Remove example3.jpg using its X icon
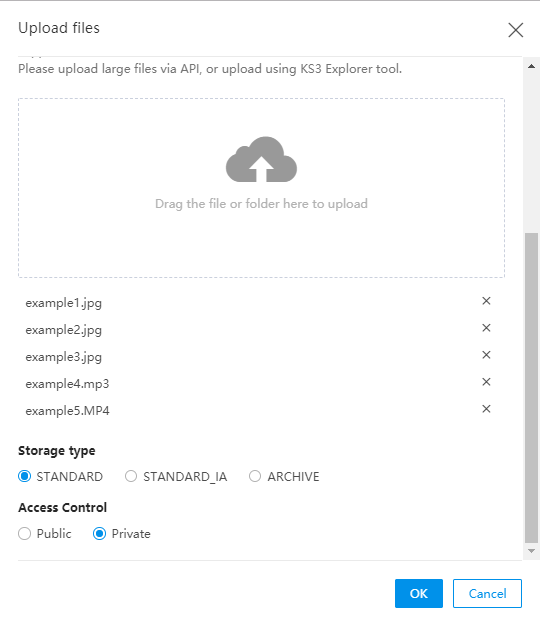 click(486, 355)
